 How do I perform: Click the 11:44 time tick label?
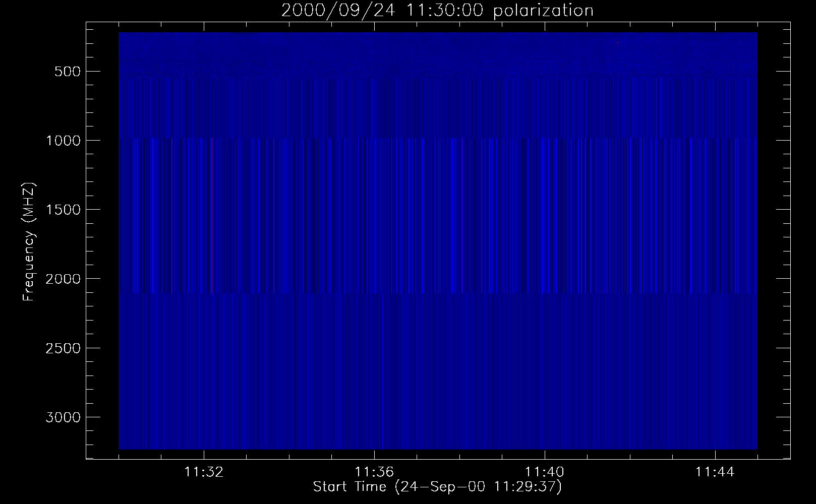pyautogui.click(x=715, y=472)
